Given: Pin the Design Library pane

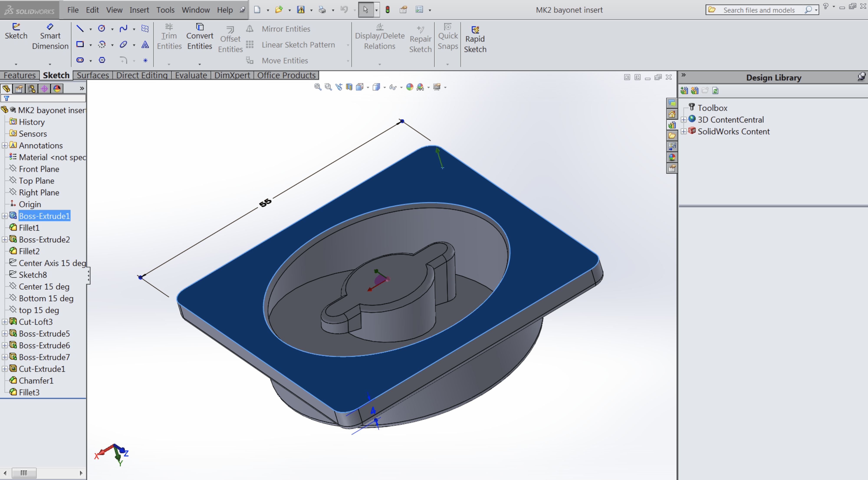Looking at the screenshot, I should (861, 77).
